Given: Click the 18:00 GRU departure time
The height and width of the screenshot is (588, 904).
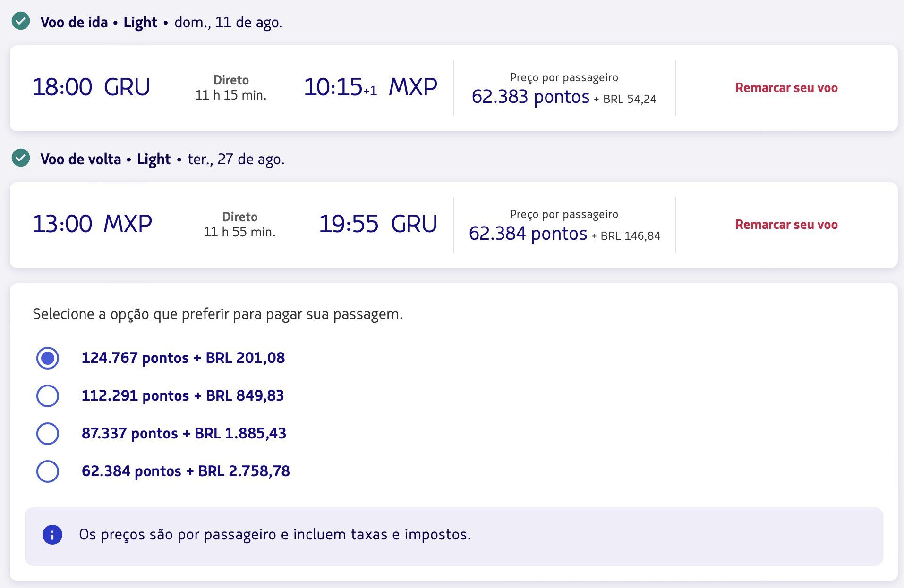Looking at the screenshot, I should (91, 87).
